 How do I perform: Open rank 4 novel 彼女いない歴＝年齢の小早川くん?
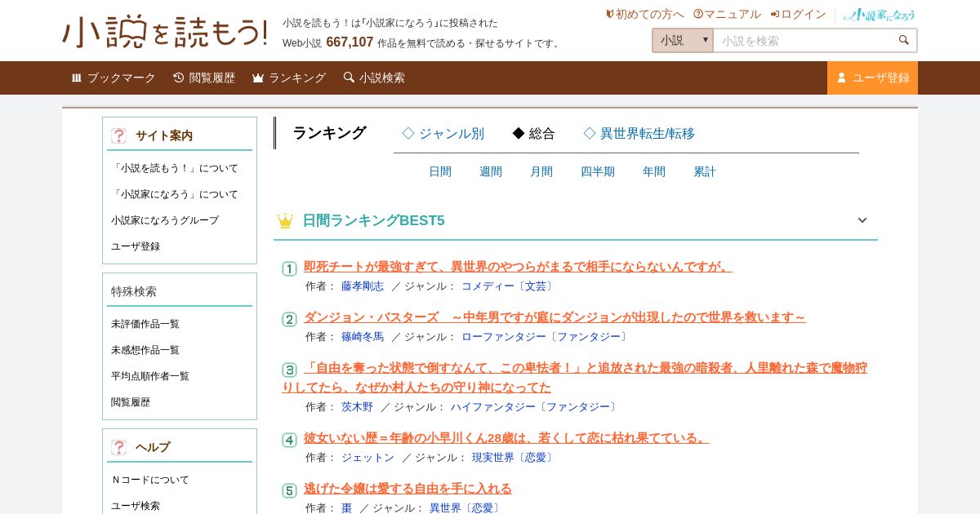coord(506,438)
